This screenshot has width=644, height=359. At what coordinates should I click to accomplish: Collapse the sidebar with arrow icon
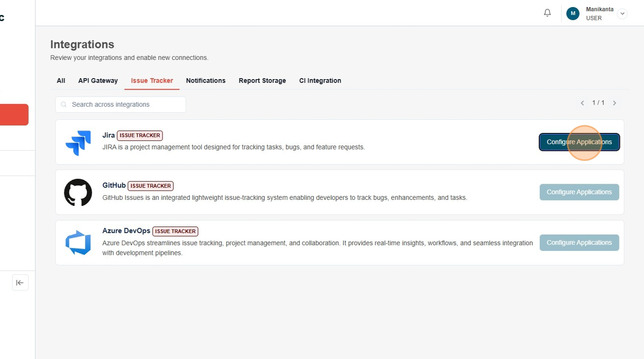[20, 282]
